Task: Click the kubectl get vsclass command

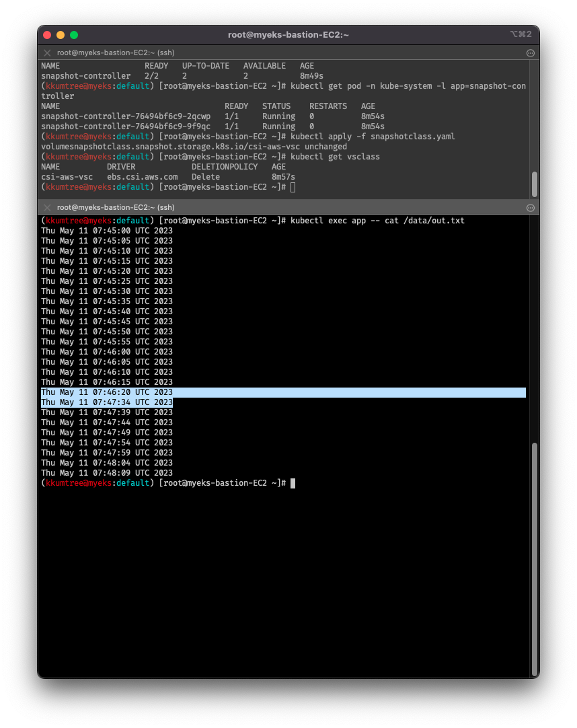Action: tap(335, 157)
